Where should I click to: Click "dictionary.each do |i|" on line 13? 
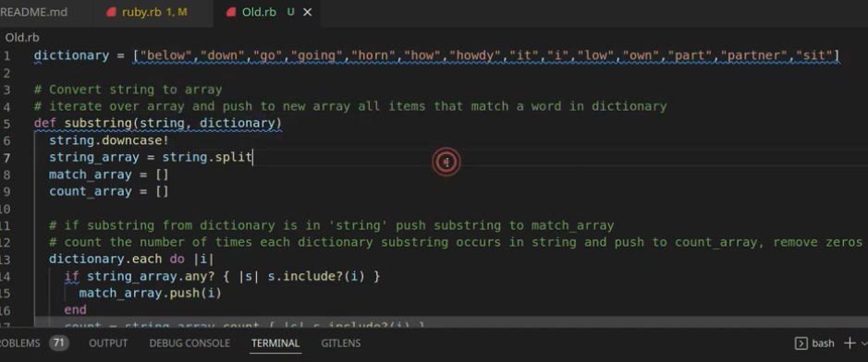pyautogui.click(x=131, y=259)
